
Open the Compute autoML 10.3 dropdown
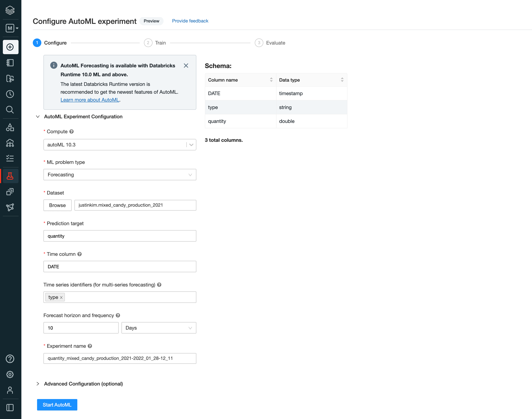[191, 145]
